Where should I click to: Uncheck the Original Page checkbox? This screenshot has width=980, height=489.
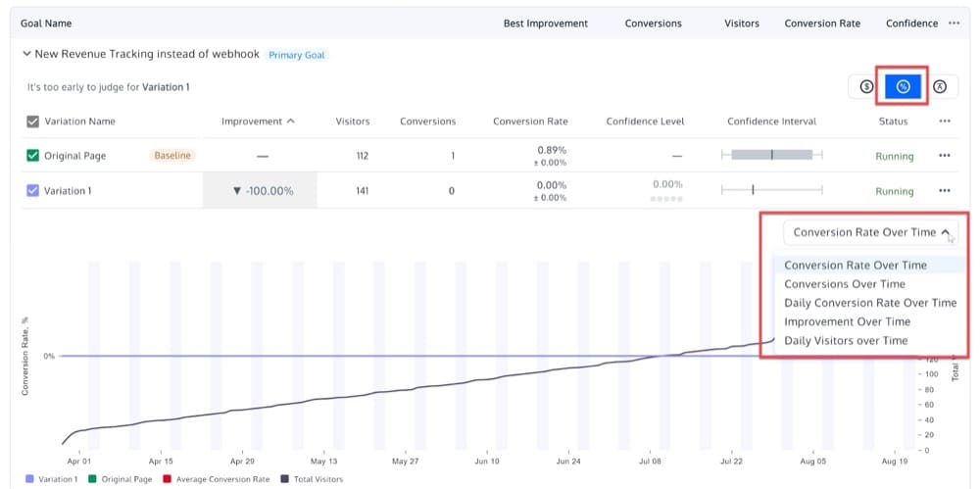32,156
